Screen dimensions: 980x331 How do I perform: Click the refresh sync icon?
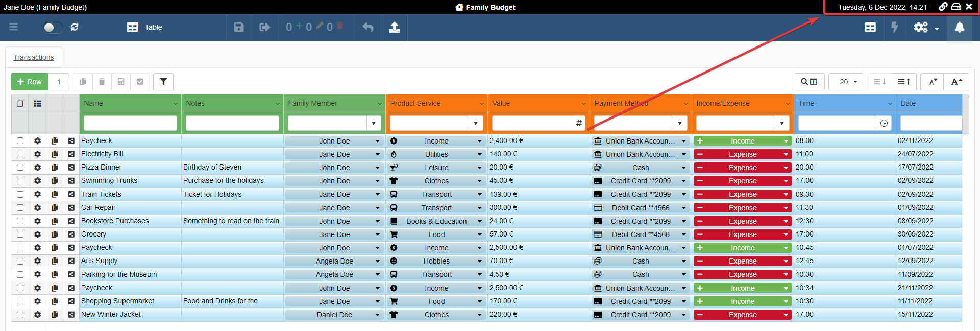(75, 28)
